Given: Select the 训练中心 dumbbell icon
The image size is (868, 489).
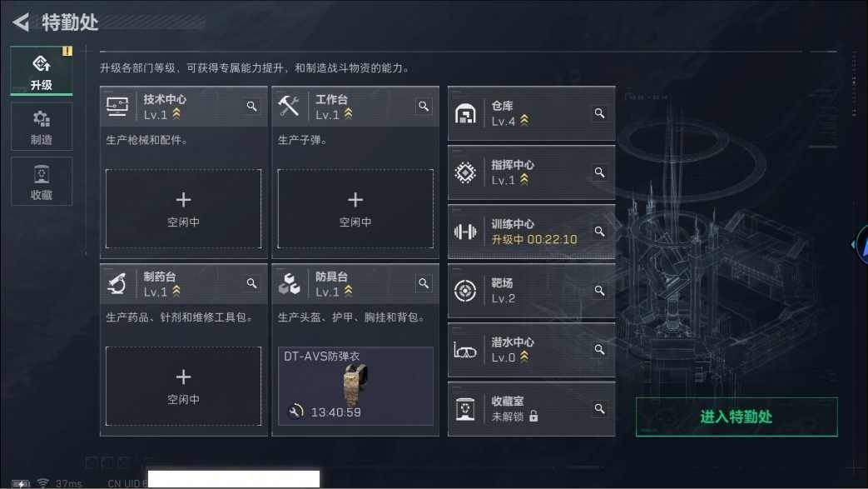Looking at the screenshot, I should point(465,232).
